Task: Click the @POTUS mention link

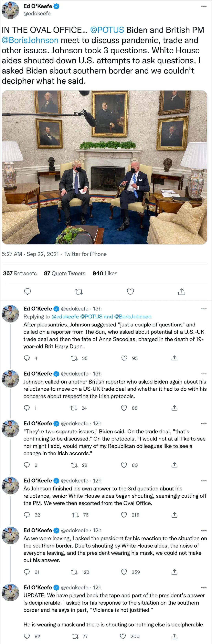Action: tap(107, 30)
